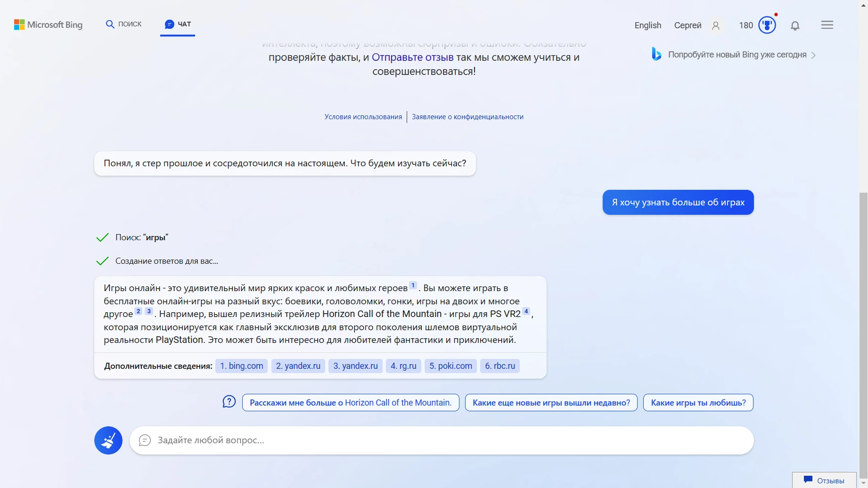Image resolution: width=868 pixels, height=488 pixels.
Task: Expand the chevron next to 'Попробуйте новый Bing'
Action: click(x=814, y=55)
